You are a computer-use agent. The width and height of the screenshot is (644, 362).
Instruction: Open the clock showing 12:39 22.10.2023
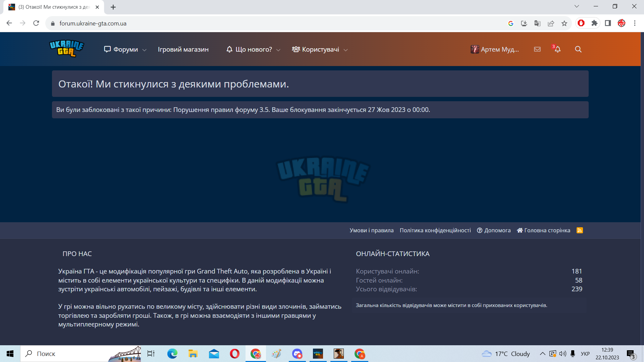tap(607, 354)
